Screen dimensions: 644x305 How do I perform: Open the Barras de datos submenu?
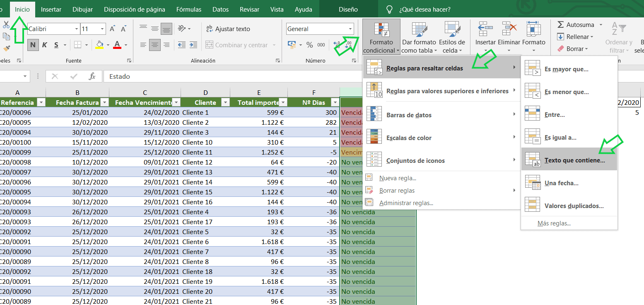441,115
